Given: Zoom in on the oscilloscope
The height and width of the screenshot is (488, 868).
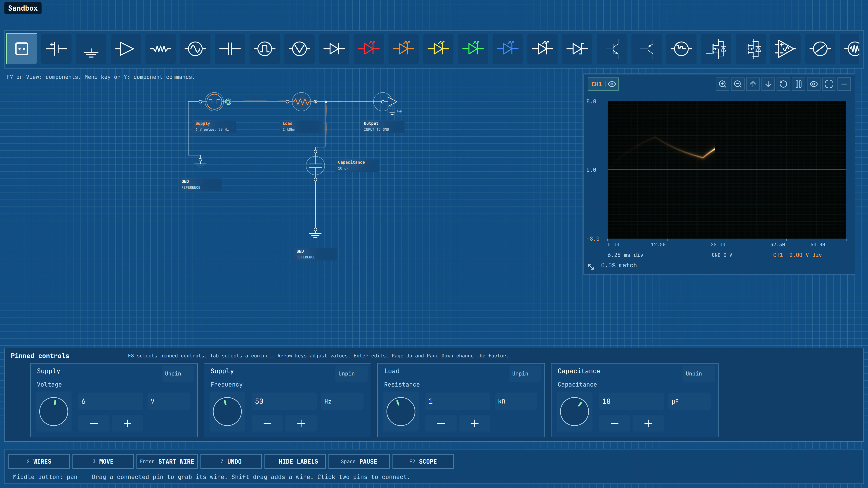Looking at the screenshot, I should click(722, 84).
